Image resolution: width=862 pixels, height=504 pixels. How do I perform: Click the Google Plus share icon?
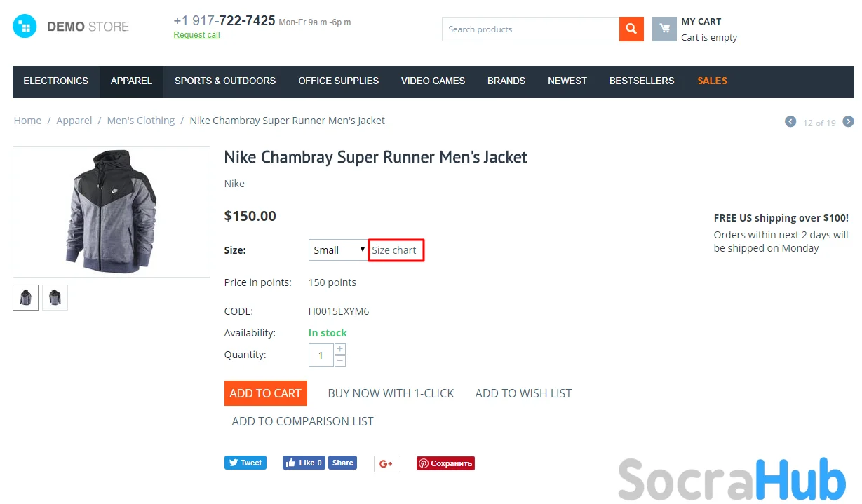(386, 463)
